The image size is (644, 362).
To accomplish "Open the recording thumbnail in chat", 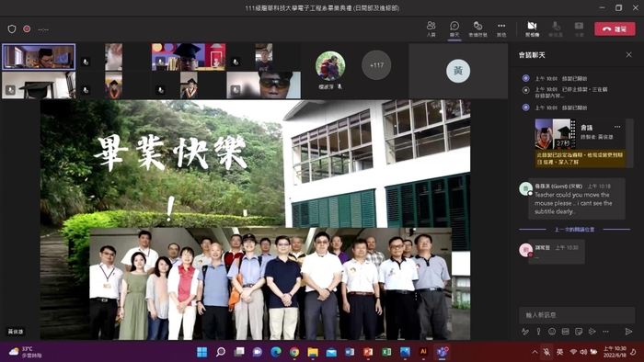I will pos(556,133).
